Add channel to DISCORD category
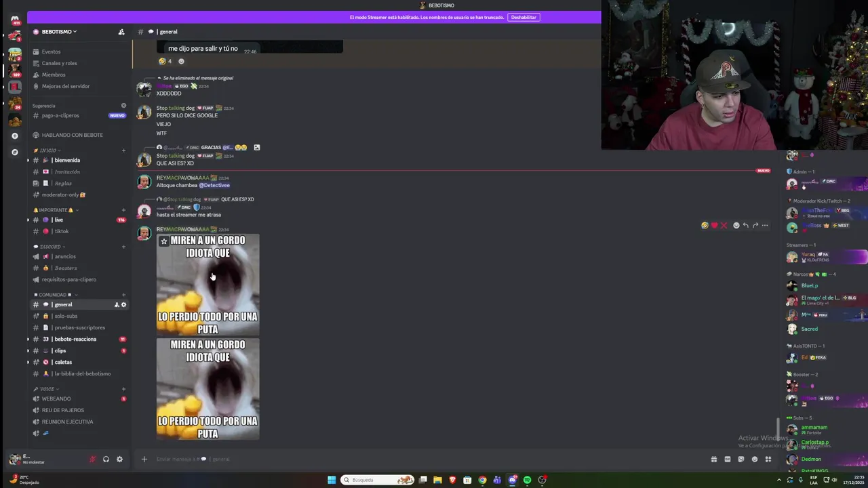Image resolution: width=868 pixels, height=488 pixels. coord(123,247)
